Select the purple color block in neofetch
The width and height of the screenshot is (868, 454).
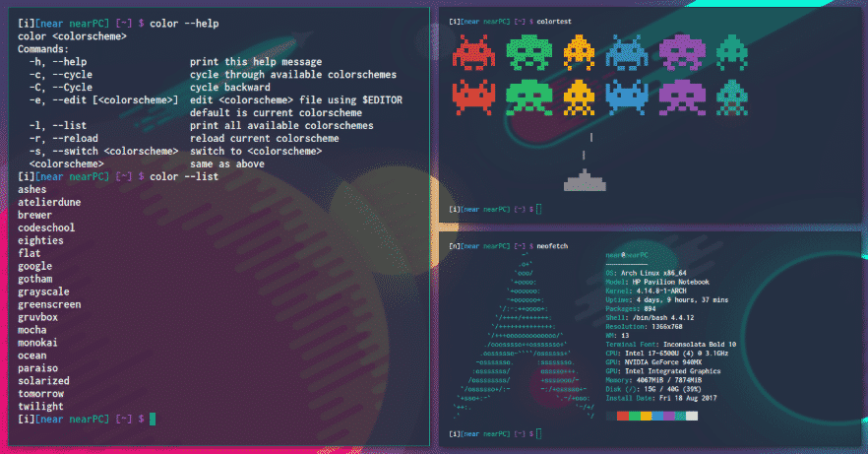[669, 416]
